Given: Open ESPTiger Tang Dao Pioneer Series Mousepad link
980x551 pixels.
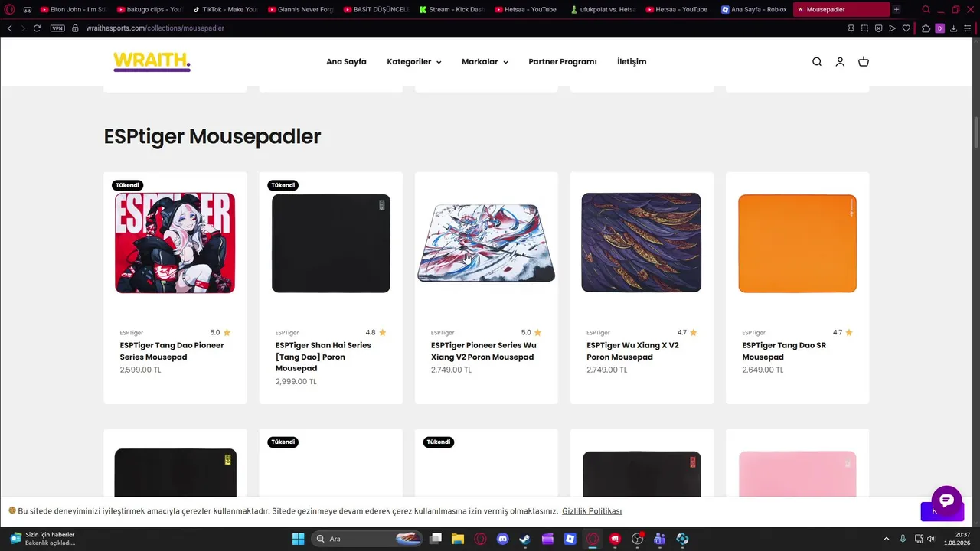Looking at the screenshot, I should (171, 351).
